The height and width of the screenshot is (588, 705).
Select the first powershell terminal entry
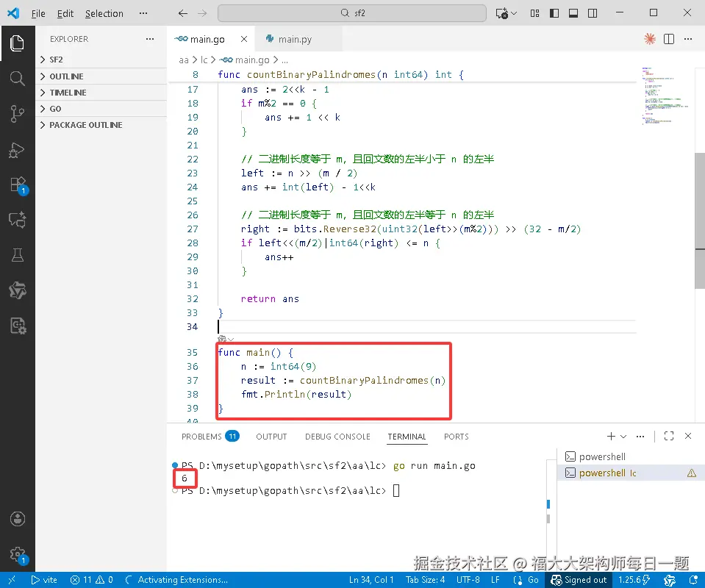coord(630,456)
